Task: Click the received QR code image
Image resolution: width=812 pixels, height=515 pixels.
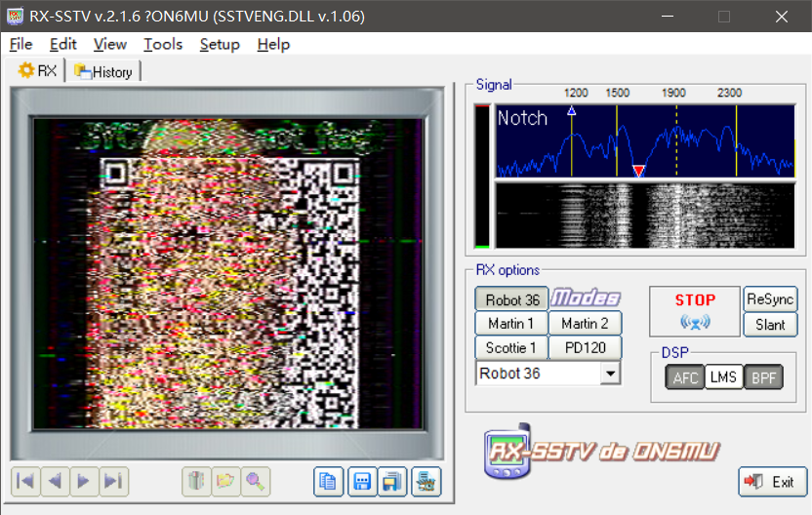Action: tap(228, 274)
